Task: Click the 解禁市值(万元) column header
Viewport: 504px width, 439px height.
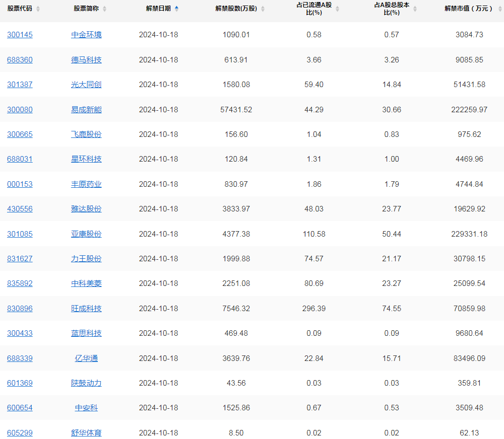Action: coord(469,9)
